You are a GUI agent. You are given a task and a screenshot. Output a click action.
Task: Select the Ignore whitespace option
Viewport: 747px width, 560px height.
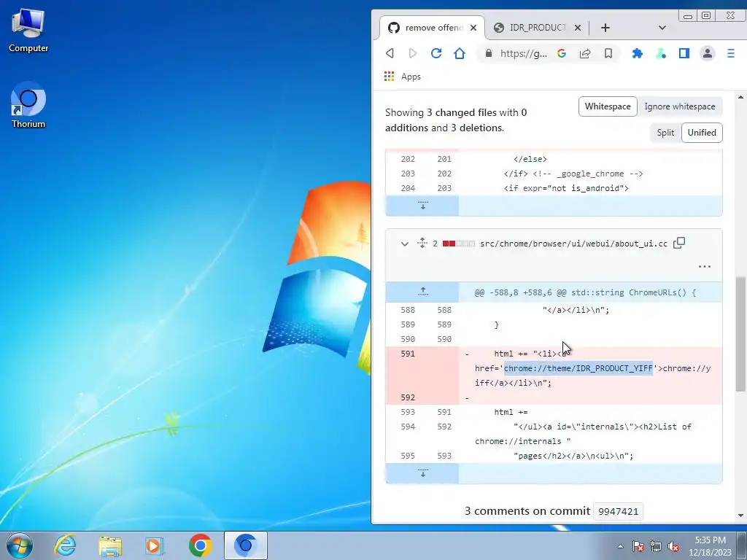pyautogui.click(x=680, y=106)
